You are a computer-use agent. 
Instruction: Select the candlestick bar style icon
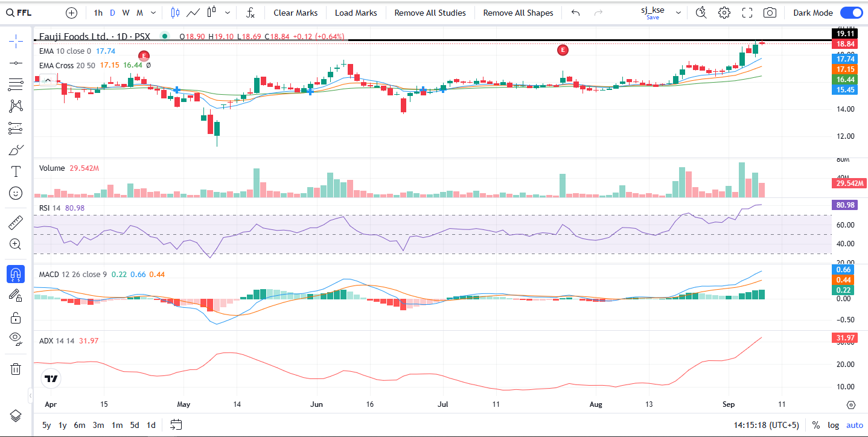pos(175,13)
